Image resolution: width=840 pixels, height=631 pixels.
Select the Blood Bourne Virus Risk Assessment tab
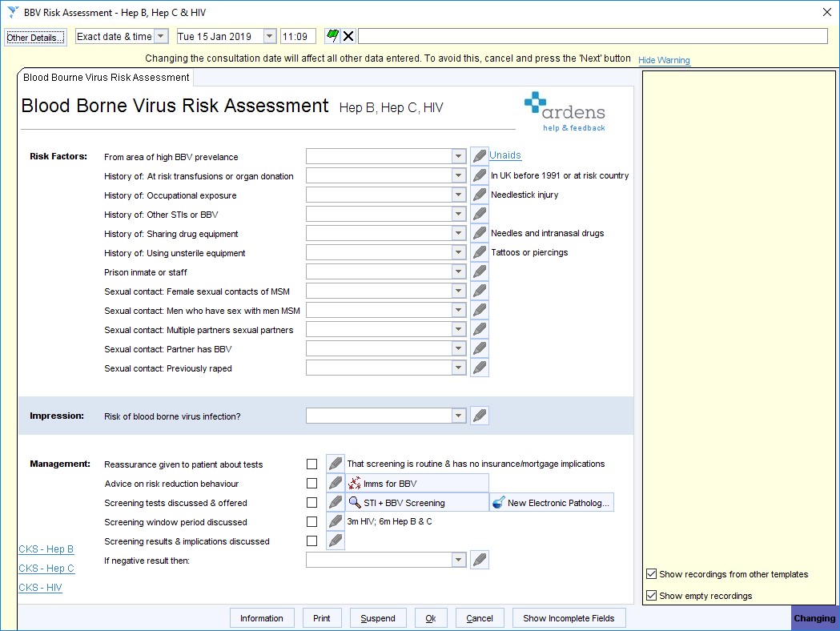tap(105, 78)
